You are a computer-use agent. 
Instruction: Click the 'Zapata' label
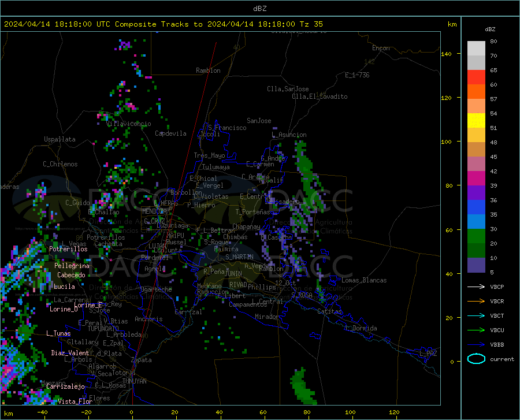[142, 360]
